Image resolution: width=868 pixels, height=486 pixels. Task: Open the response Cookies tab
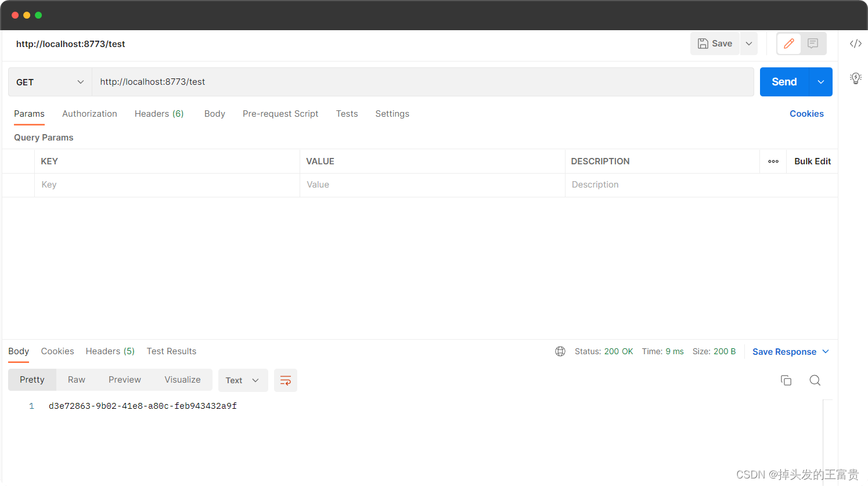coord(57,351)
